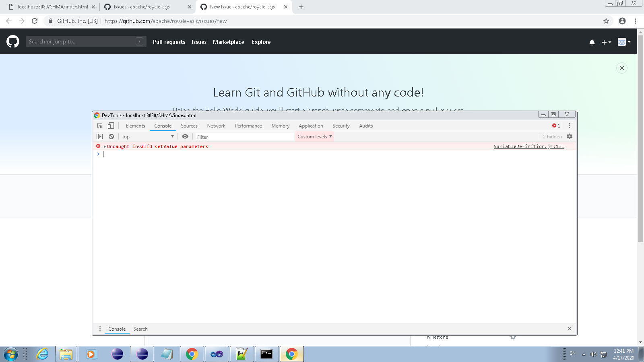
Task: Dismiss the Learn Git banner
Action: pos(621,68)
